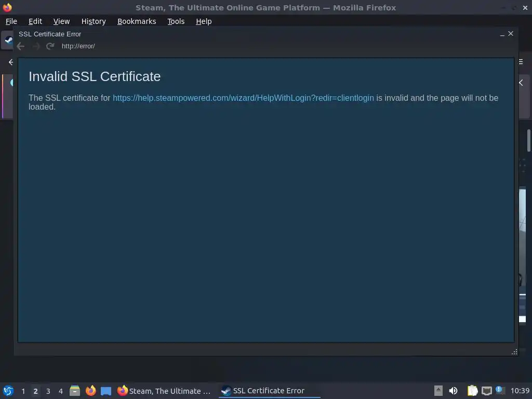Open the file manager from the taskbar
The height and width of the screenshot is (399, 532).
pyautogui.click(x=75, y=391)
